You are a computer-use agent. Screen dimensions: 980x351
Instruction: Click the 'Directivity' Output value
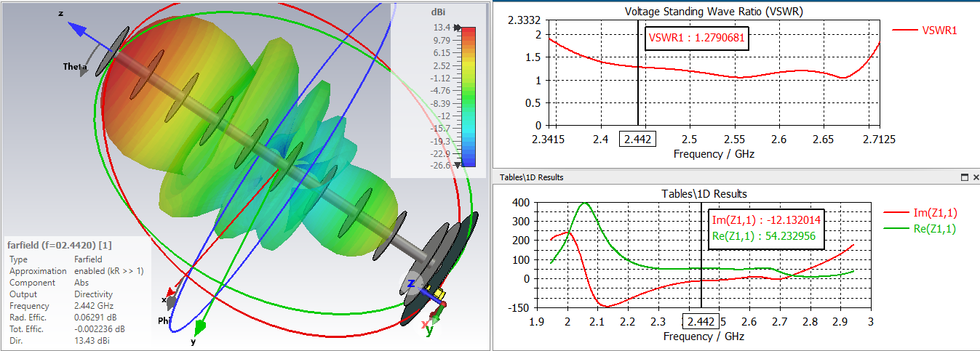[93, 294]
